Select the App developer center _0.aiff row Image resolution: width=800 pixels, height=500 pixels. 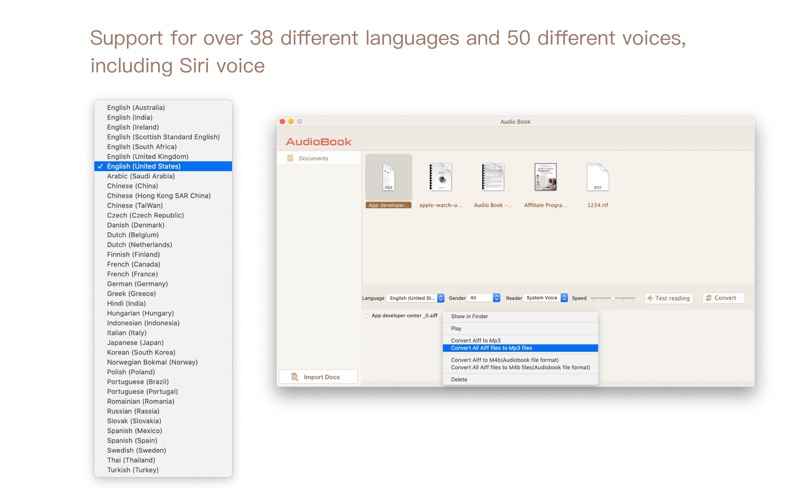pos(403,316)
